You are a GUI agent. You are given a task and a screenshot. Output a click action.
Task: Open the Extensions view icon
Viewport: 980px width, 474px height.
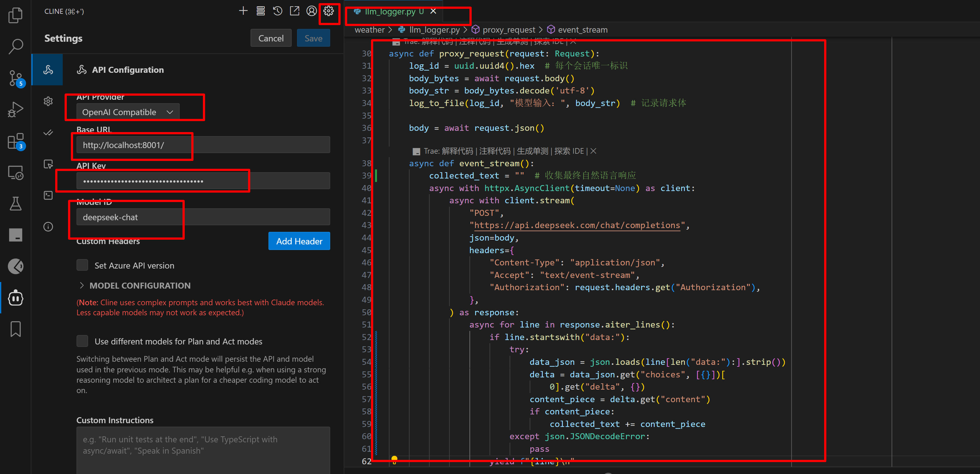(x=15, y=141)
